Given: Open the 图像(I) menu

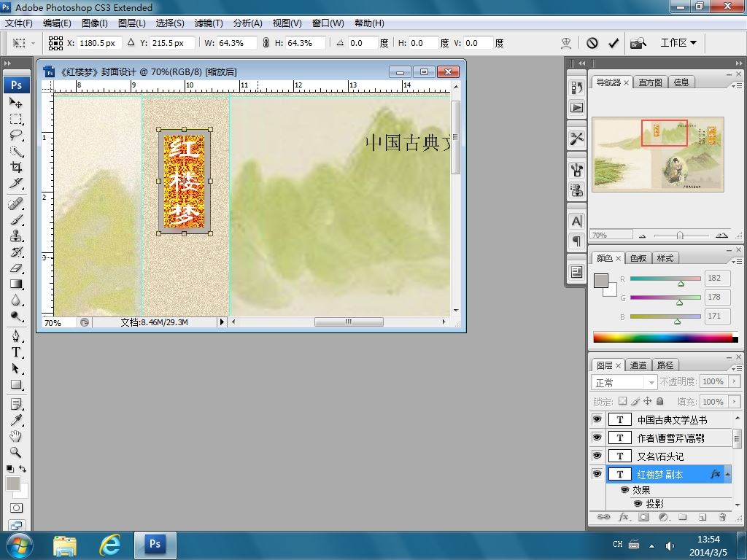Looking at the screenshot, I should (95, 23).
